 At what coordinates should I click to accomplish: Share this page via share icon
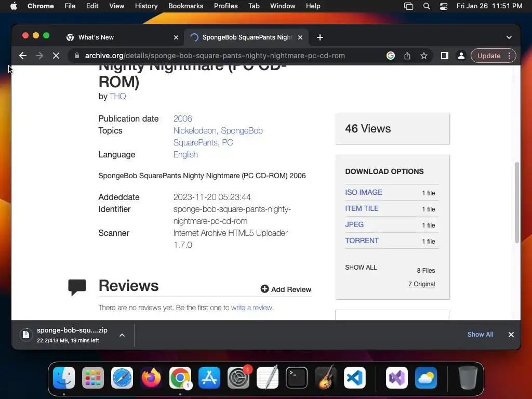(407, 56)
